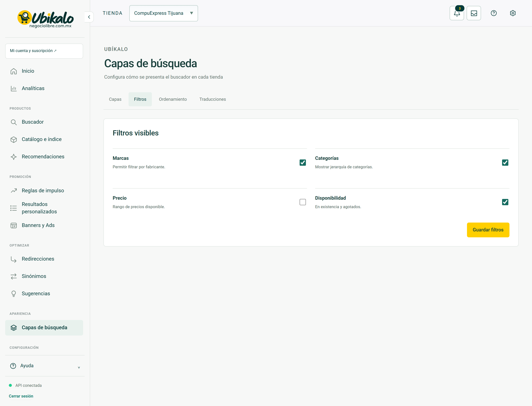Click the Guardar filtros button

click(x=488, y=230)
